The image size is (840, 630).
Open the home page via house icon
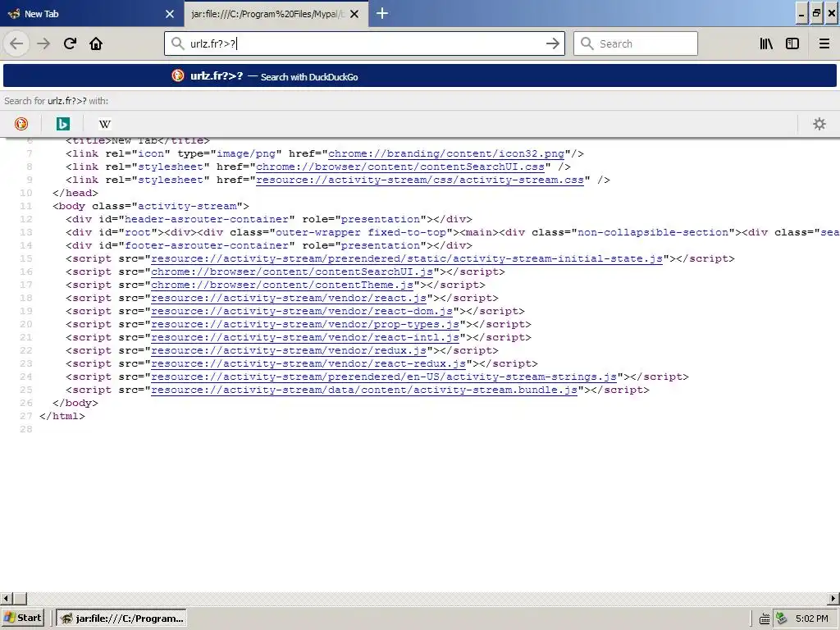[x=96, y=43]
